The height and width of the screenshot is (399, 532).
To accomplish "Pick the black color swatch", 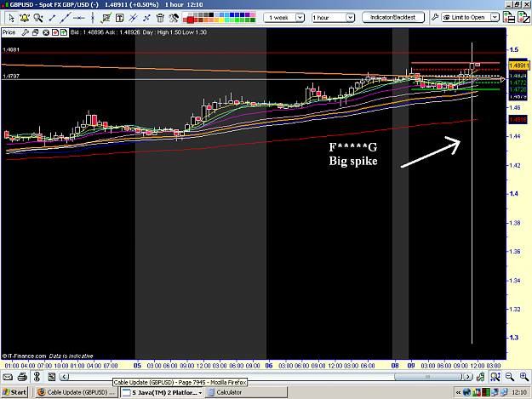I will click(211, 15).
